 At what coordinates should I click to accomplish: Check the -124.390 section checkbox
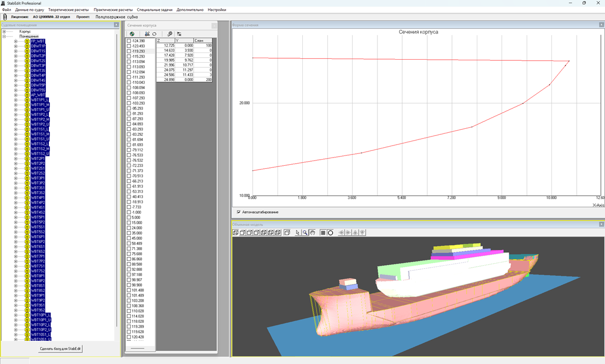[129, 41]
